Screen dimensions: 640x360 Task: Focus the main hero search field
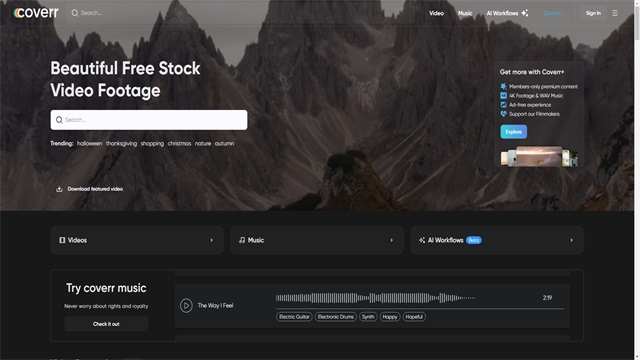(x=149, y=120)
